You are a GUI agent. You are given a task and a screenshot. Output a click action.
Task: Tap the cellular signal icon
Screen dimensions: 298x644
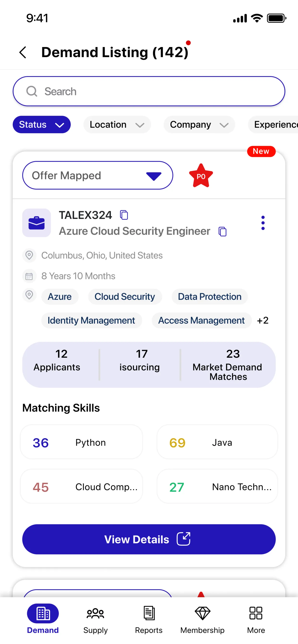point(240,18)
